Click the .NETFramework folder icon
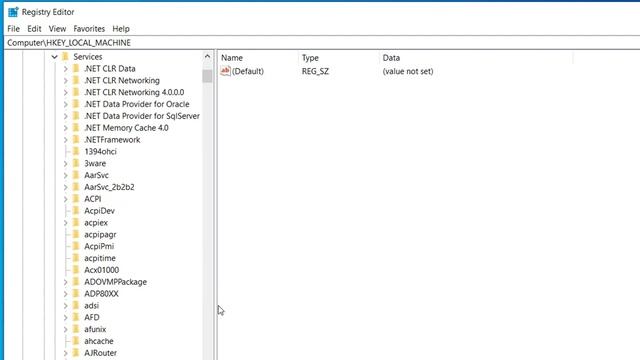640x360 pixels. pos(76,139)
